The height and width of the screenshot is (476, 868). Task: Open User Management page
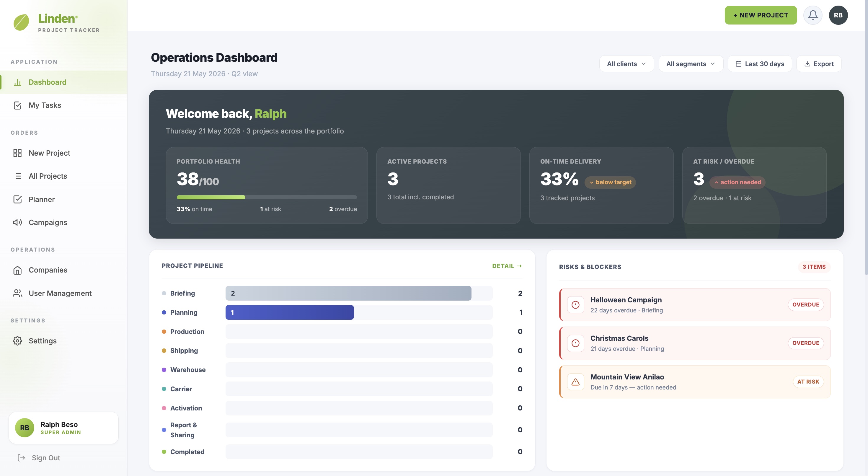[x=64, y=293]
